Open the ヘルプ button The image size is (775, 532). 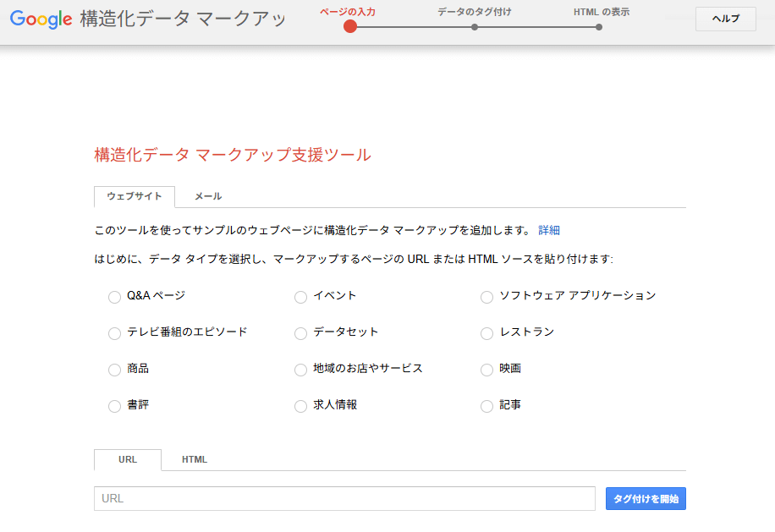(725, 19)
